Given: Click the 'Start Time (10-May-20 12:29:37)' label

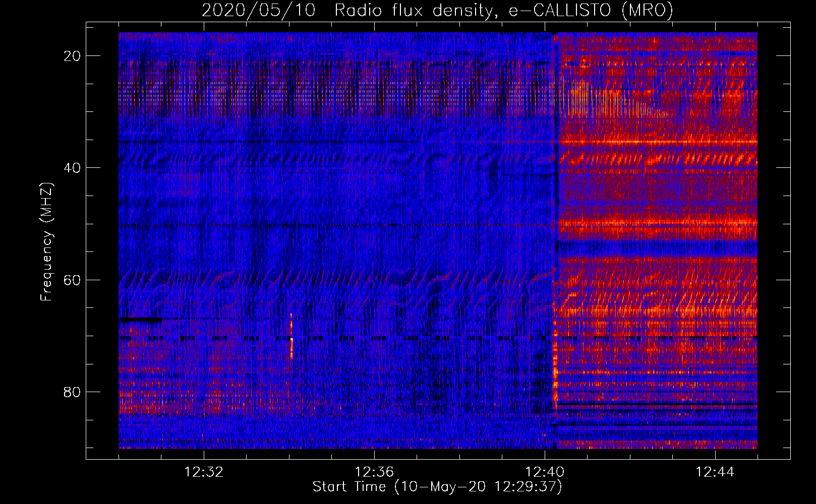Looking at the screenshot, I should 437,487.
